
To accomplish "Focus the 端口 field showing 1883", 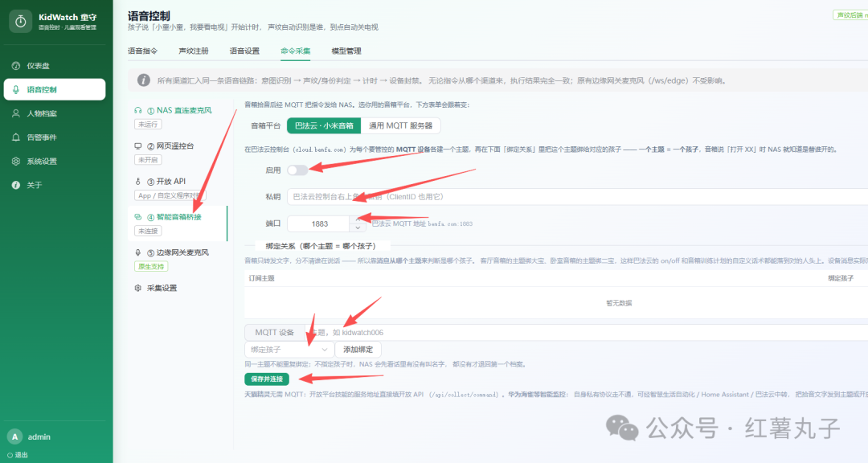I will (319, 223).
